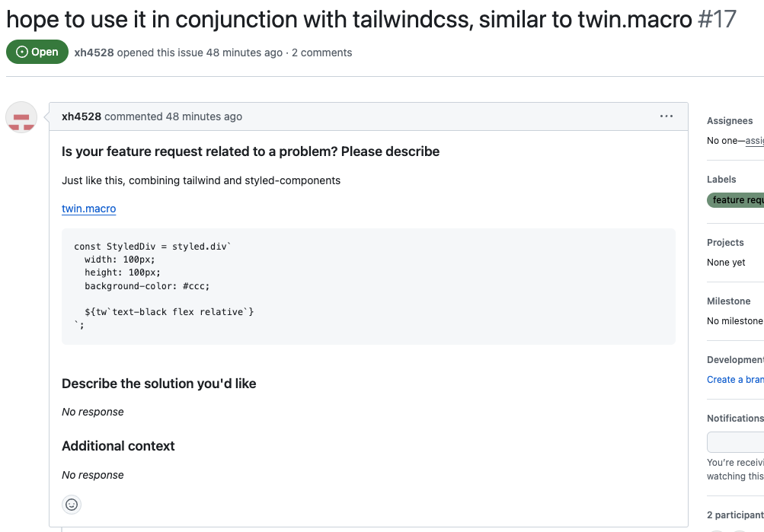Click the comment's "48 minutes ago" timestamp
This screenshot has height=532, width=764.
pyautogui.click(x=203, y=116)
